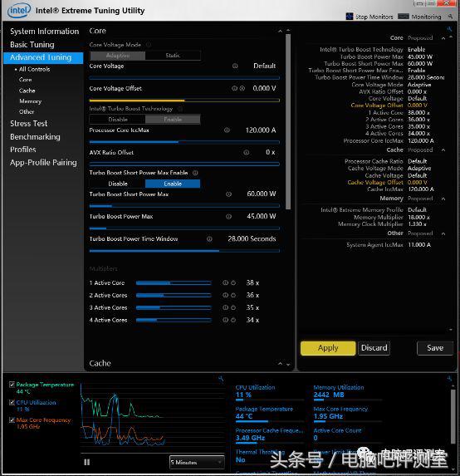Open System Information section
This screenshot has width=460, height=476.
click(x=44, y=32)
